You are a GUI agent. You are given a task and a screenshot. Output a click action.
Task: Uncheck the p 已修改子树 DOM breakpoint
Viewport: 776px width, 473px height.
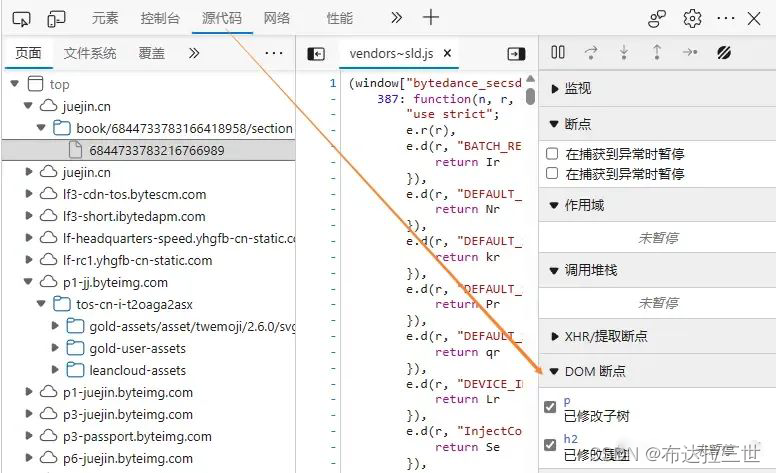tap(550, 407)
